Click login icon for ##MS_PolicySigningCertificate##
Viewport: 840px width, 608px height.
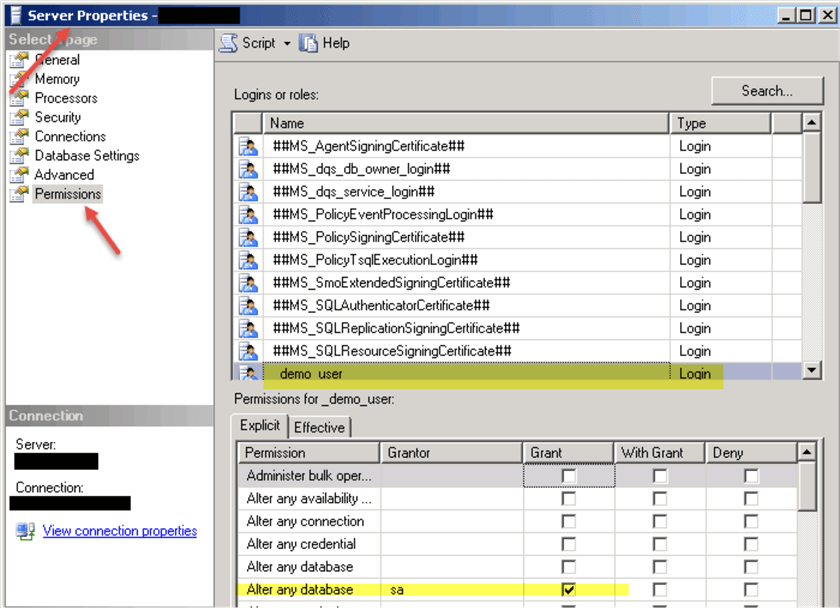pyautogui.click(x=248, y=237)
